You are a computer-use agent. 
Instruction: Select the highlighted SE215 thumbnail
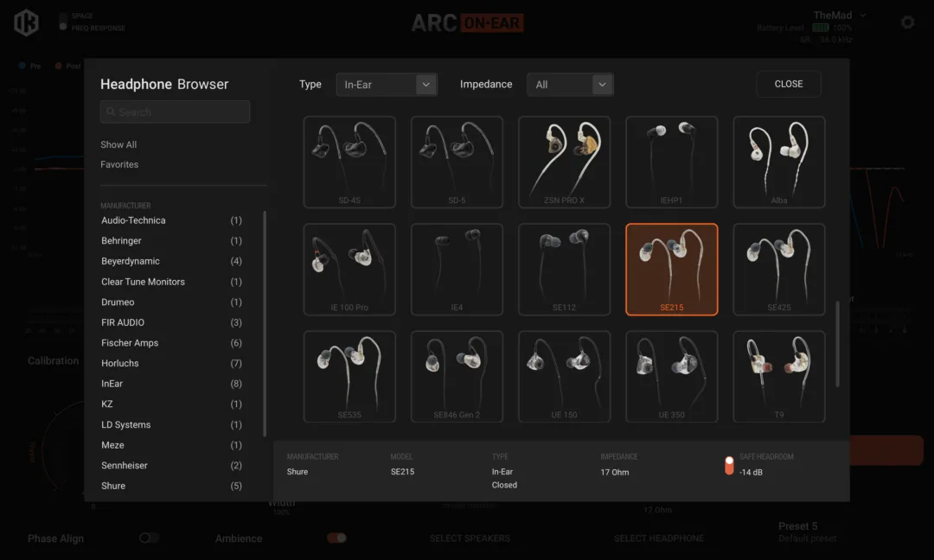[671, 270]
